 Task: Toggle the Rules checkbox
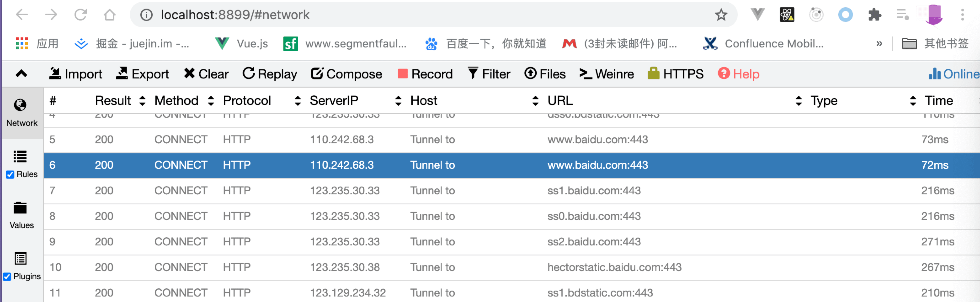10,174
